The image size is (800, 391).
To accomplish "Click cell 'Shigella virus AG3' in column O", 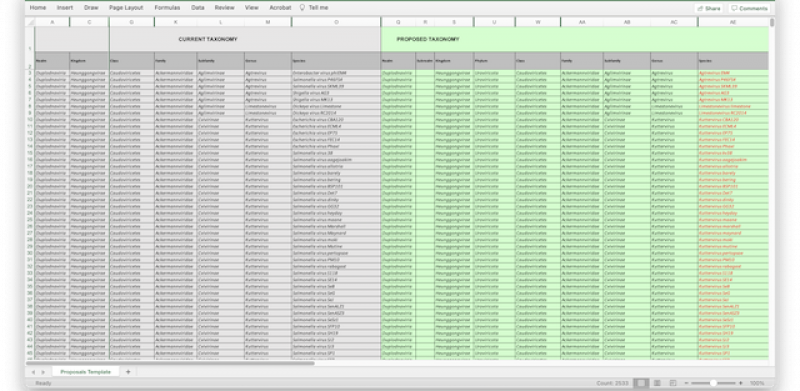I will 336,93.
